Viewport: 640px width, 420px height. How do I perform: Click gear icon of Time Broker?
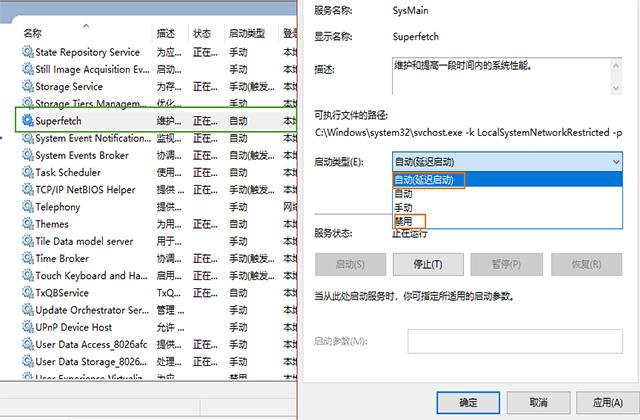(28, 258)
